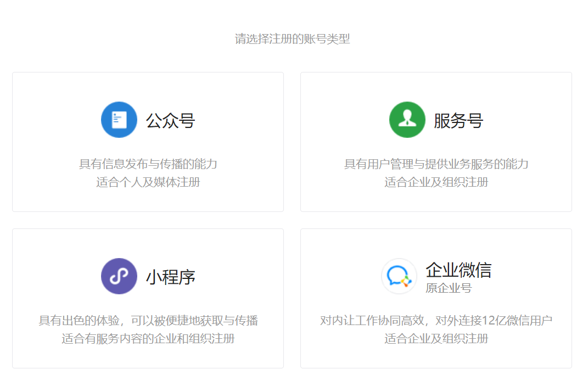The height and width of the screenshot is (386, 588).
Task: Click the heading 请选择注册的账号类型
Action: (294, 38)
